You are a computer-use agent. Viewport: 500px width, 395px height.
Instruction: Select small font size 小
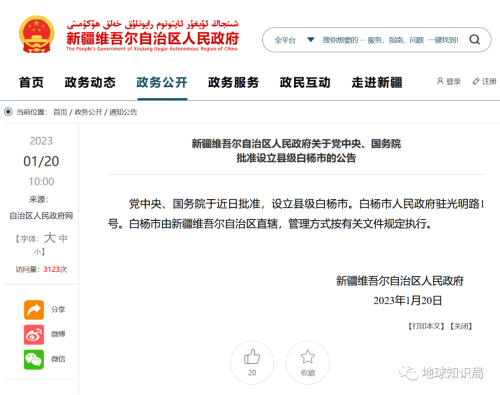37,252
